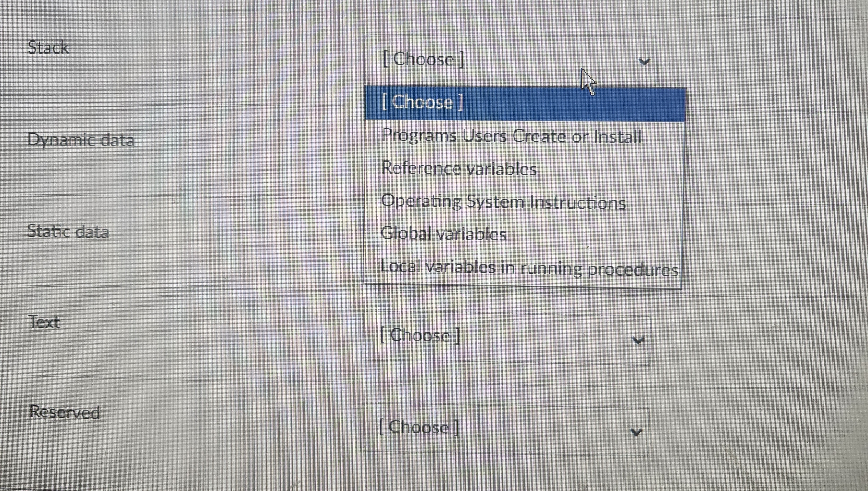
Task: Click the chevron on the Text dropdown
Action: (x=638, y=340)
